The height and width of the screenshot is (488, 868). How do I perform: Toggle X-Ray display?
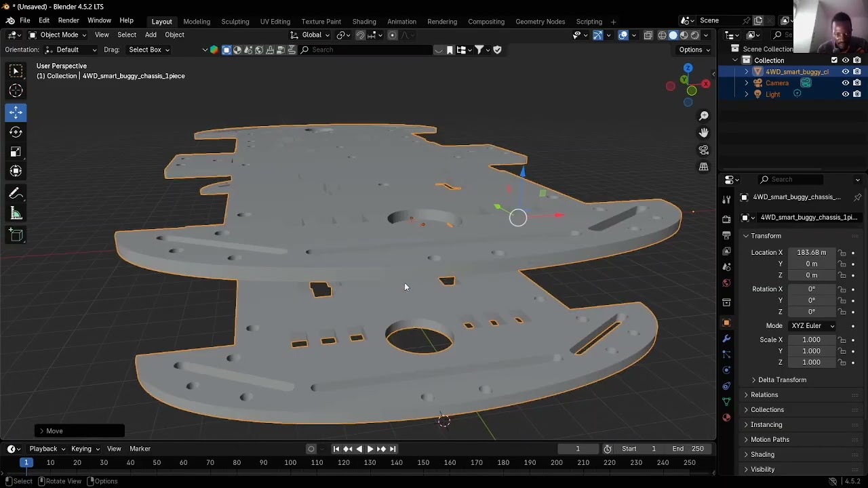point(648,35)
